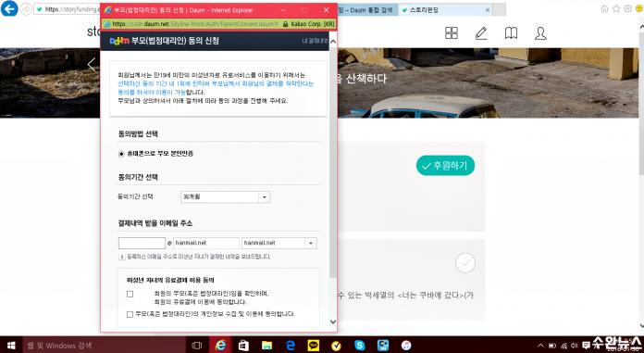Click the browser back arrow button
Viewport: 644px width, 353px height.
click(x=9, y=8)
